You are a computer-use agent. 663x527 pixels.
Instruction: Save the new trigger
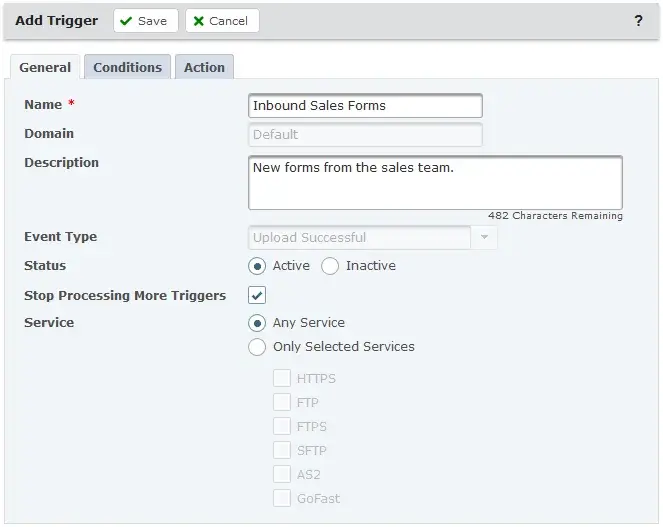[145, 21]
